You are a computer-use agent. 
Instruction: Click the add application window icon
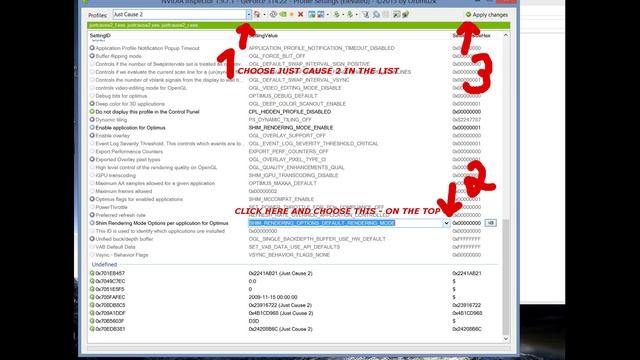click(312, 14)
